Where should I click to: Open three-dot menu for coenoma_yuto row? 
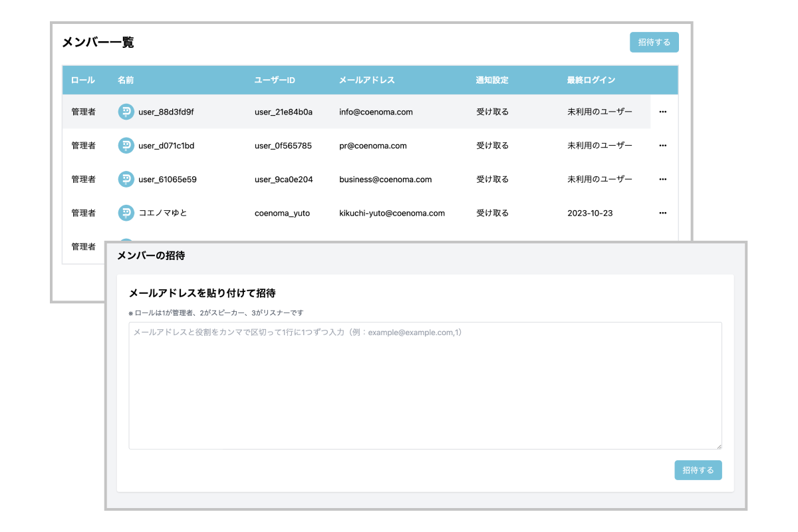(x=662, y=213)
